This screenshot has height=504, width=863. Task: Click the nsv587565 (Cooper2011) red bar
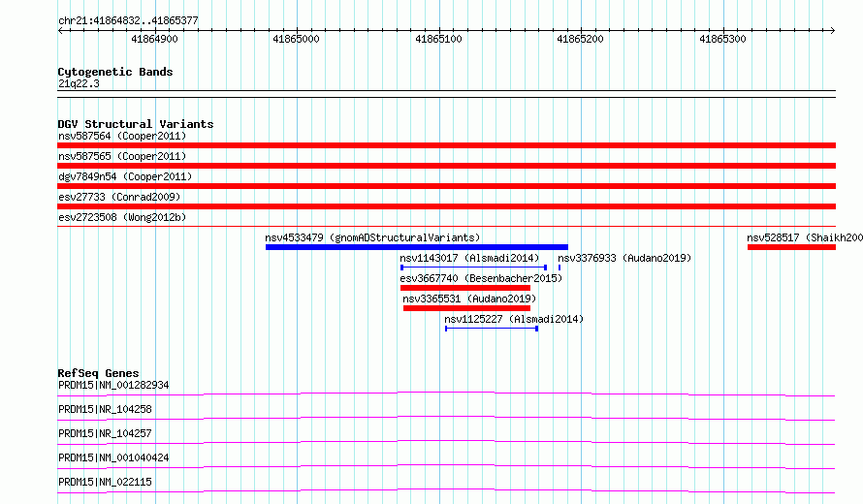pos(446,166)
